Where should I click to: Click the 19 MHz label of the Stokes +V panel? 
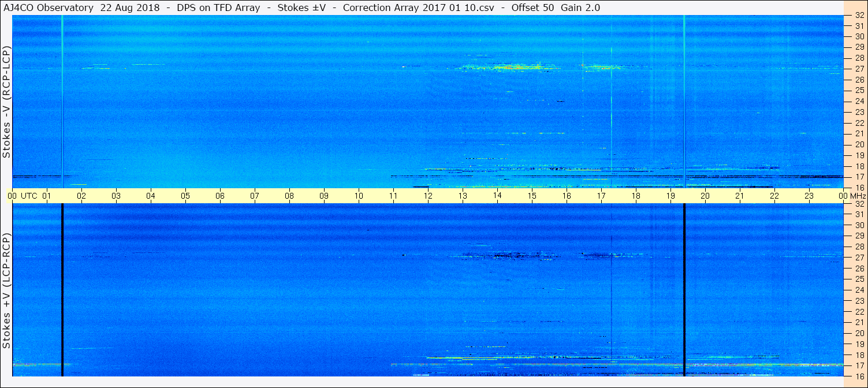(x=859, y=344)
